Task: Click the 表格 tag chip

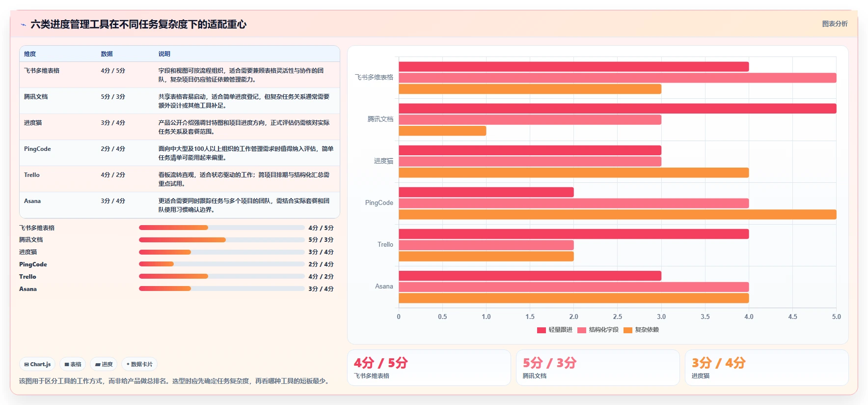Action: [73, 364]
